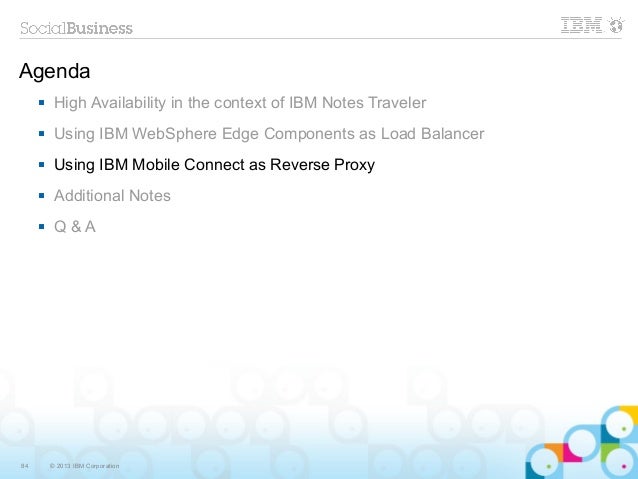Select the 'Additional Notes' agenda item

(112, 196)
